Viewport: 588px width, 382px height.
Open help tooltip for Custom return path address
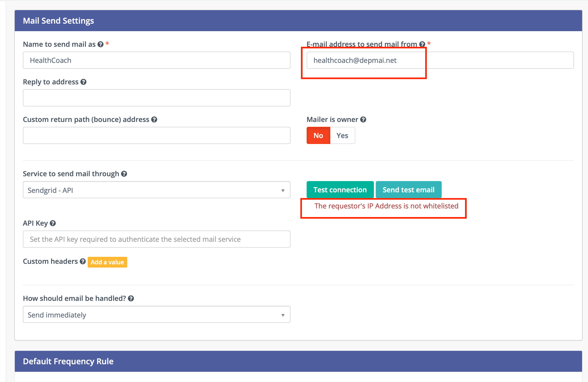pyautogui.click(x=154, y=120)
